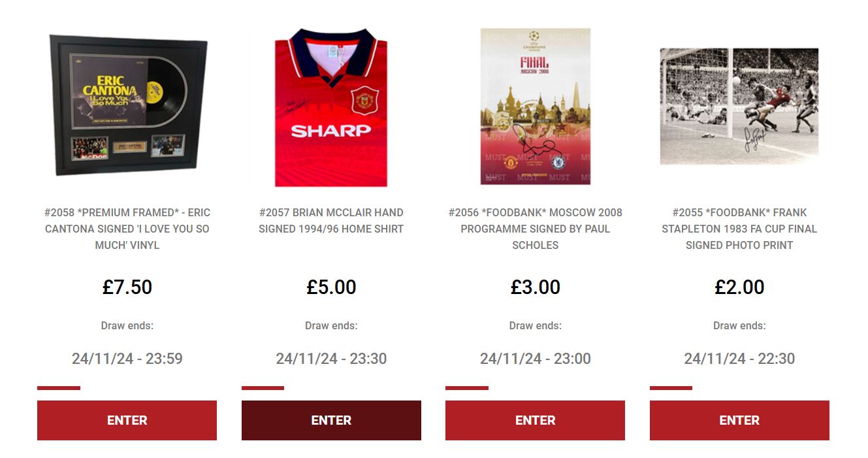868x458 pixels.
Task: Select the £5.00 price text
Action: click(331, 287)
